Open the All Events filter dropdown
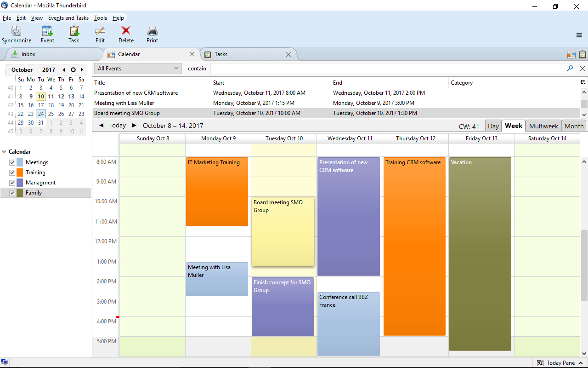This screenshot has height=368, width=588. pyautogui.click(x=138, y=68)
